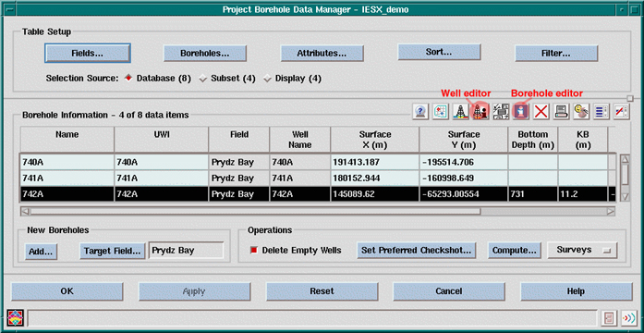The image size is (644, 333).
Task: Click the horizontal scrollbar thumb under the table
Action: [255, 211]
